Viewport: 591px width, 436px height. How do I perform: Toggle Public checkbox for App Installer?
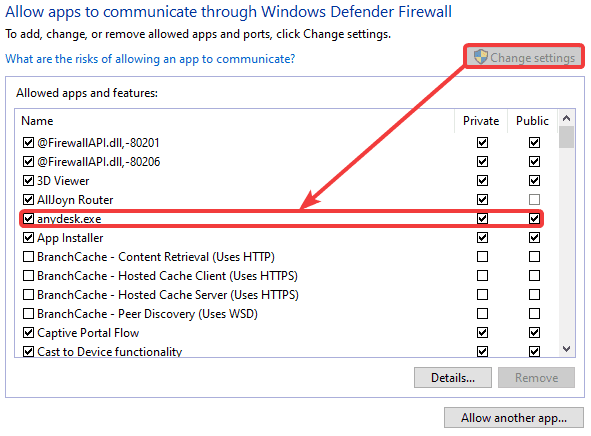click(534, 237)
